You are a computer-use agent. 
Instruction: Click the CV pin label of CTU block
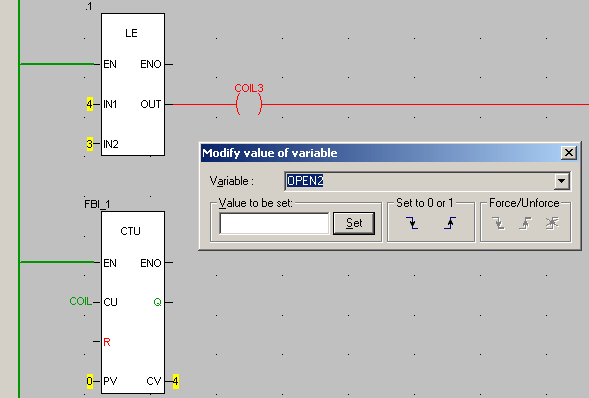click(x=154, y=381)
